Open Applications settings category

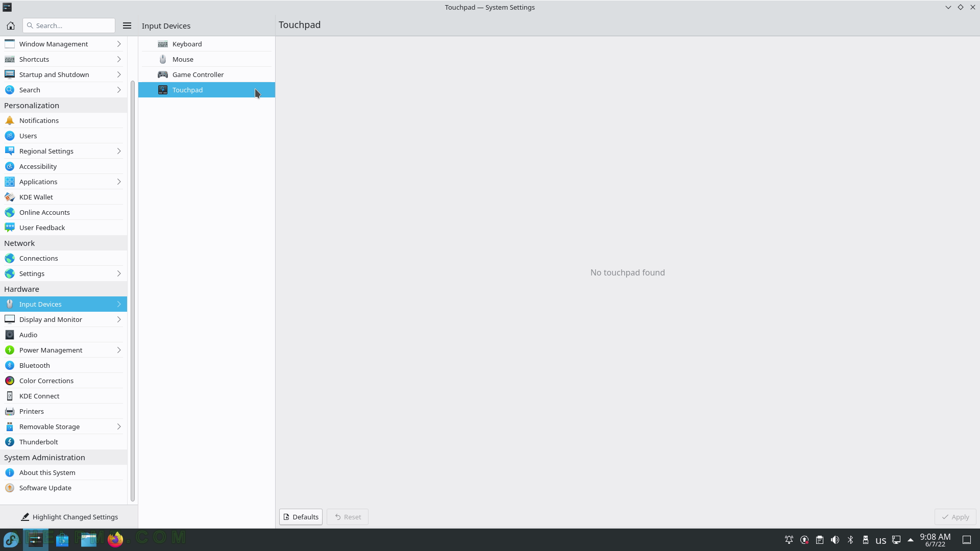coord(63,182)
